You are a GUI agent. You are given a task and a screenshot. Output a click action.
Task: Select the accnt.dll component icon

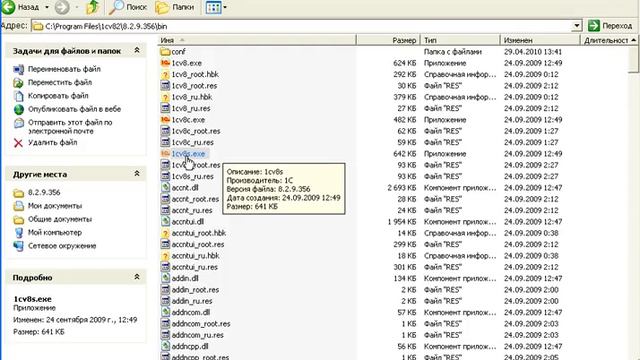click(165, 188)
